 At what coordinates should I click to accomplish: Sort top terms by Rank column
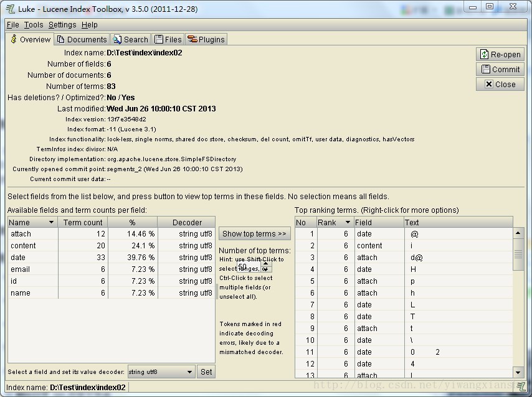(x=335, y=222)
